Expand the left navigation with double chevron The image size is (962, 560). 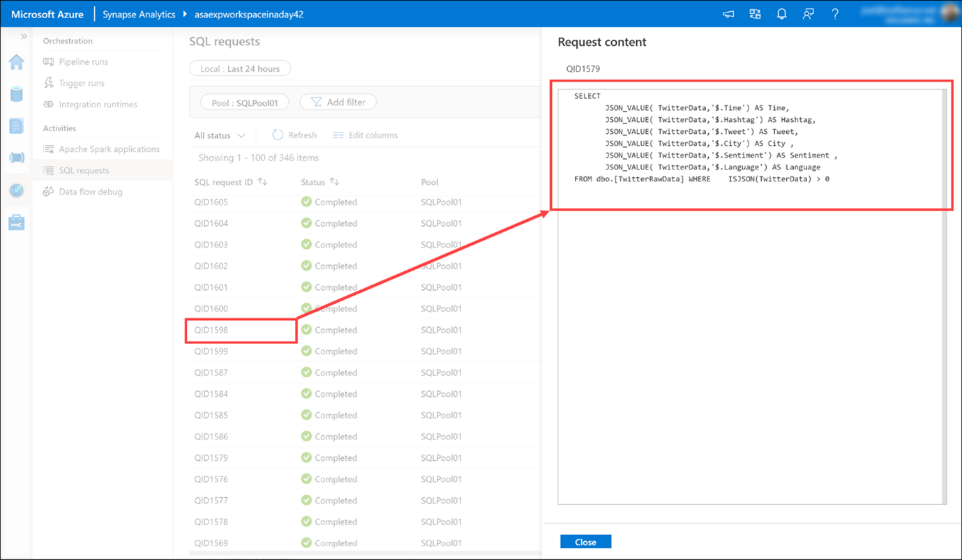point(24,36)
